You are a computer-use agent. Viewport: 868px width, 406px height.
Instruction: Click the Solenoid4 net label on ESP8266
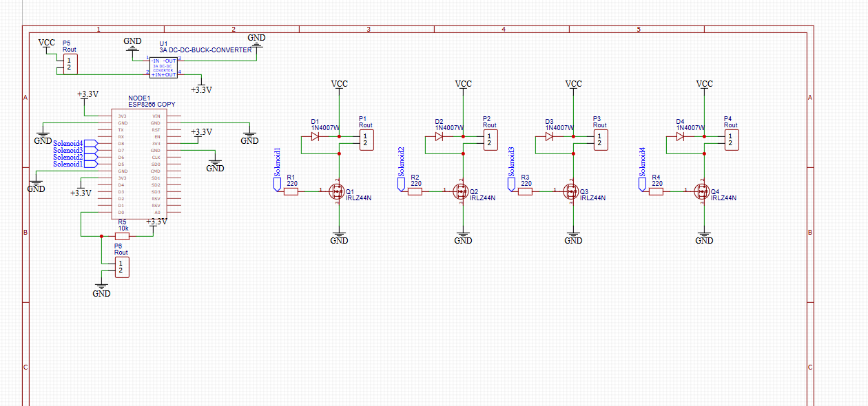pyautogui.click(x=69, y=142)
